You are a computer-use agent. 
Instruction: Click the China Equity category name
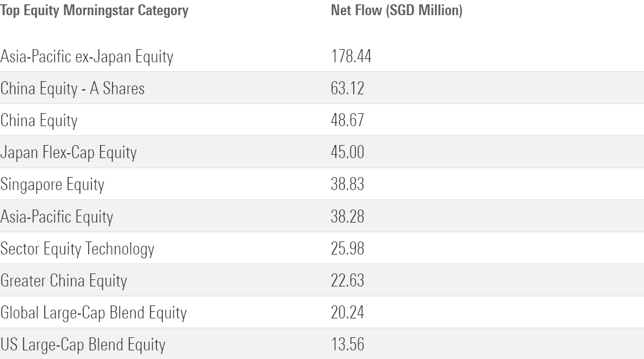pos(39,120)
